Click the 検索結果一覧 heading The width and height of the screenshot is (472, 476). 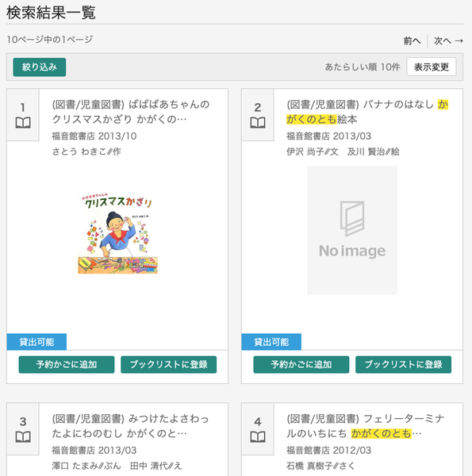click(x=51, y=13)
